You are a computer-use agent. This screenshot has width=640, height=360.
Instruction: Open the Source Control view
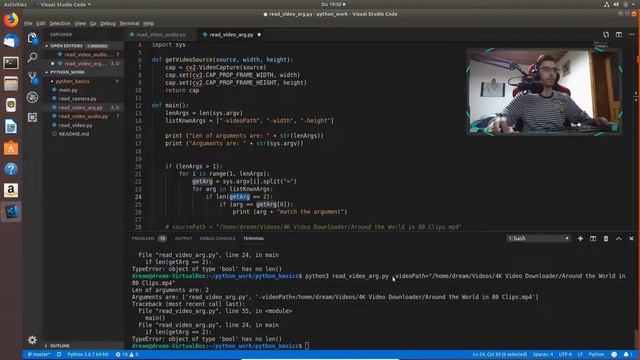(32, 77)
